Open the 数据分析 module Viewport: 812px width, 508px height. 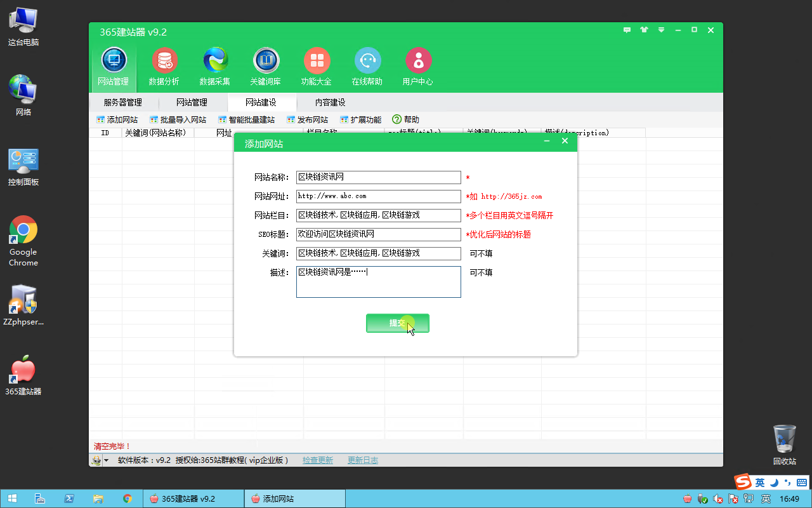164,67
